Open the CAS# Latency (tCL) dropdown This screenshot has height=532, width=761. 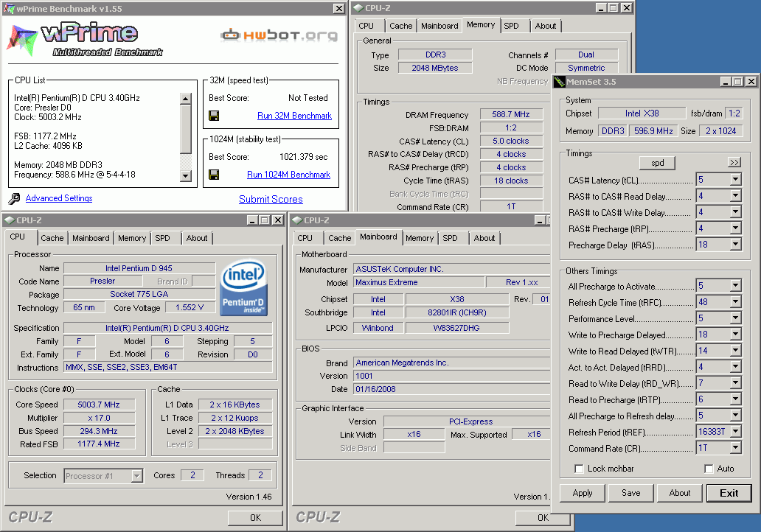pos(736,180)
